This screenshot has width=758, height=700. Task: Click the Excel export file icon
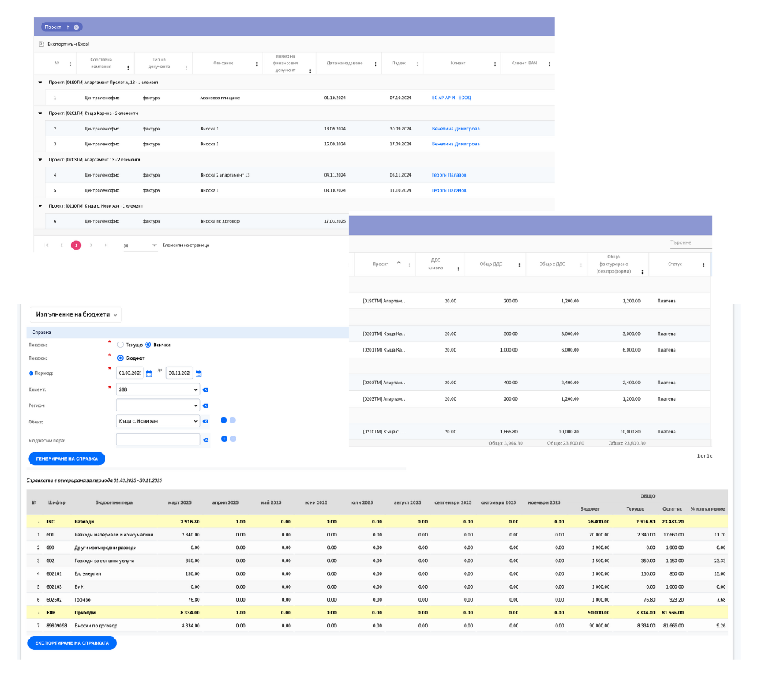click(42, 45)
